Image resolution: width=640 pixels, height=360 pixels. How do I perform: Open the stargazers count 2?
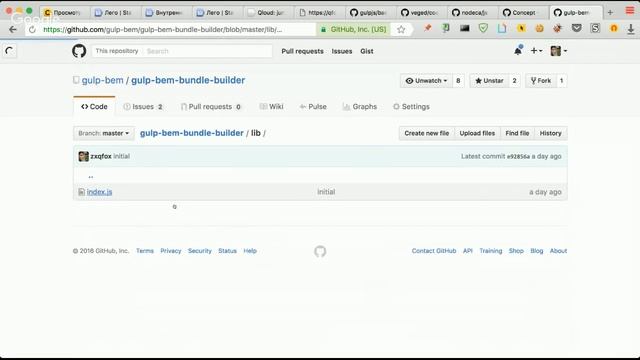[514, 81]
